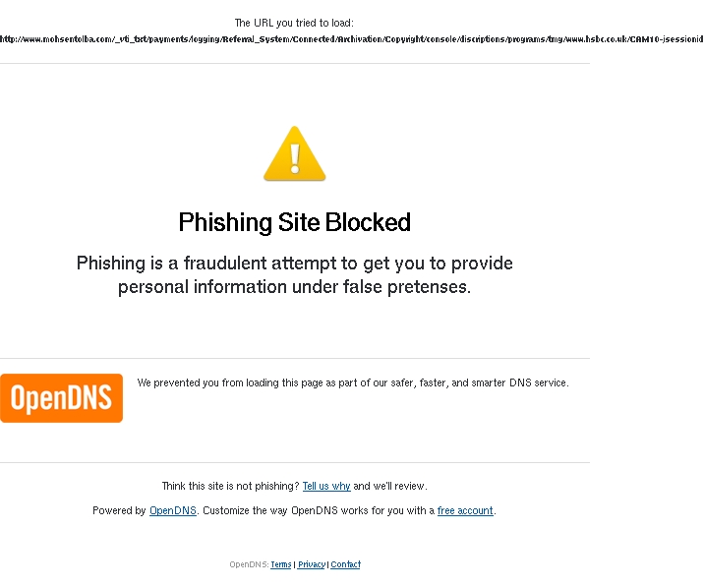Click the gray "OpenDNS:" footer label
The image size is (704, 588).
[x=249, y=564]
